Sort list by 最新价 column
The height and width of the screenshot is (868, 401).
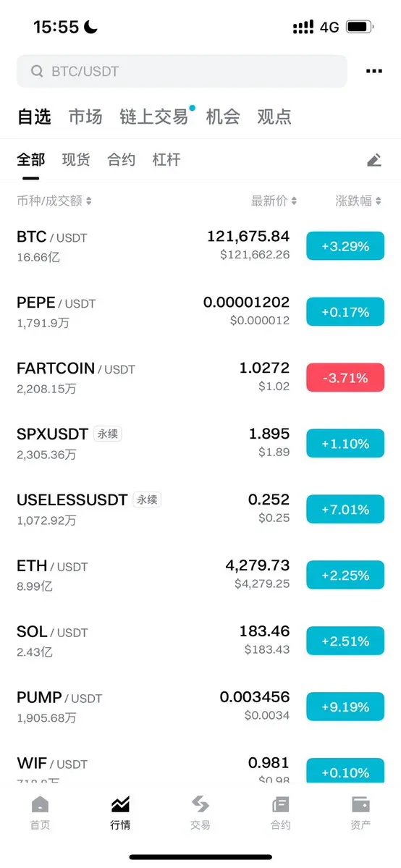click(274, 201)
